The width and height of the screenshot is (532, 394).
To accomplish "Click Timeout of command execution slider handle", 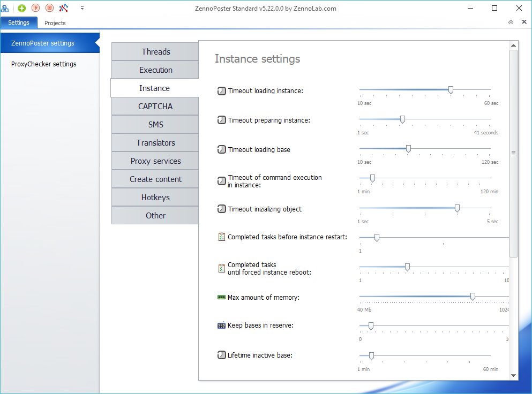I will pos(372,178).
